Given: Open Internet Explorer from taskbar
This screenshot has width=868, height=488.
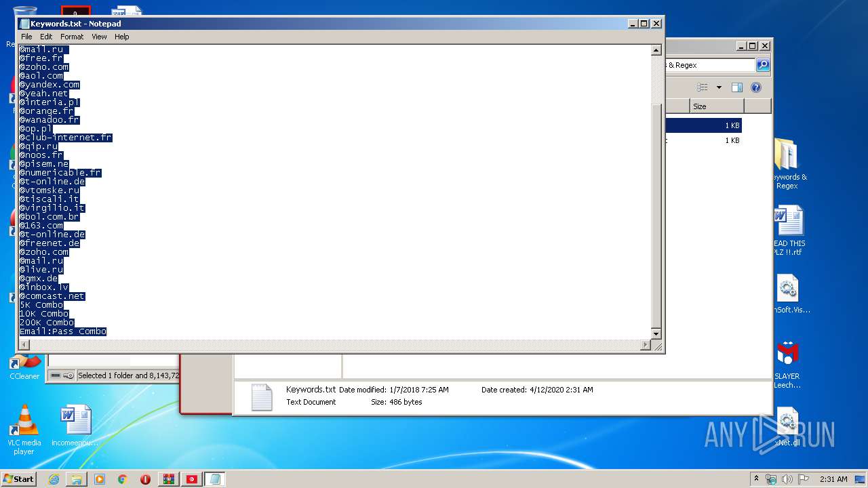Looking at the screenshot, I should click(54, 479).
